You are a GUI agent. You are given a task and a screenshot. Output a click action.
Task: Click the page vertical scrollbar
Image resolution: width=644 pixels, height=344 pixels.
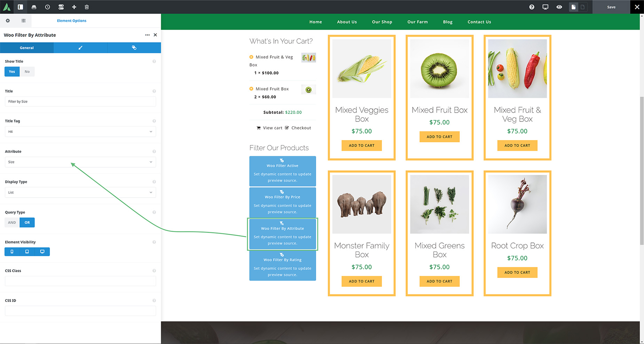(642, 170)
